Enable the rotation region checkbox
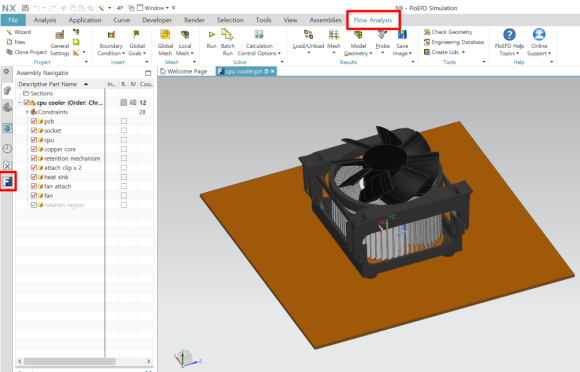 point(34,205)
